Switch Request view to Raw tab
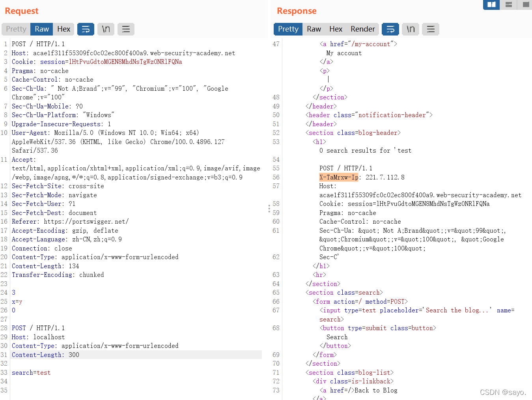532x400 pixels. pos(42,29)
